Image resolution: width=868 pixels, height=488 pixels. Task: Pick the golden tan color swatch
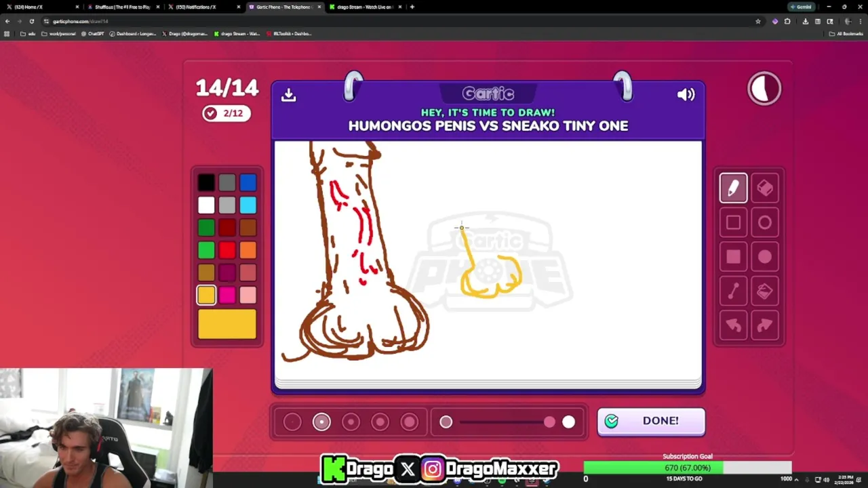[206, 272]
